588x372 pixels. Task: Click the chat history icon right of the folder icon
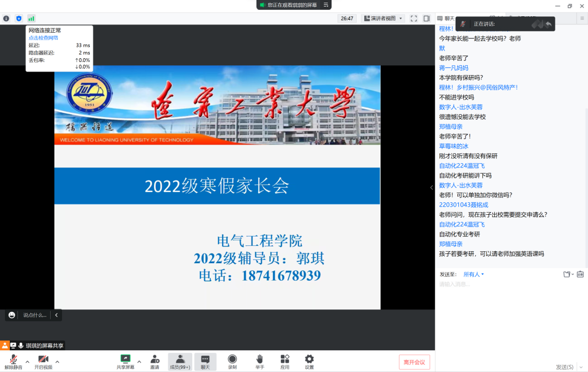(580, 274)
